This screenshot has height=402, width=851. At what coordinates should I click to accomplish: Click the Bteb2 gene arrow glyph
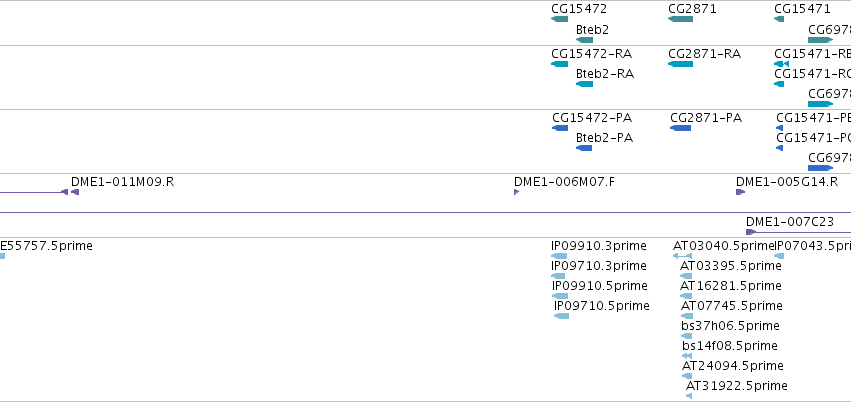[x=585, y=40]
